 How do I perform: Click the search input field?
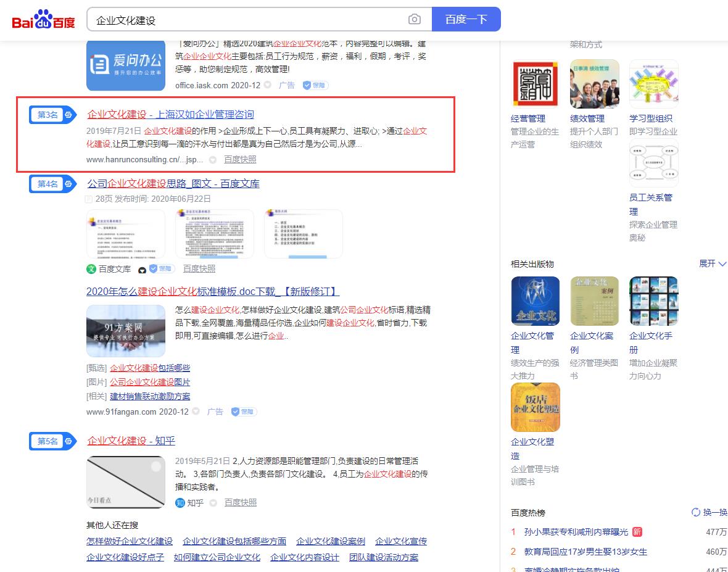[x=247, y=20]
